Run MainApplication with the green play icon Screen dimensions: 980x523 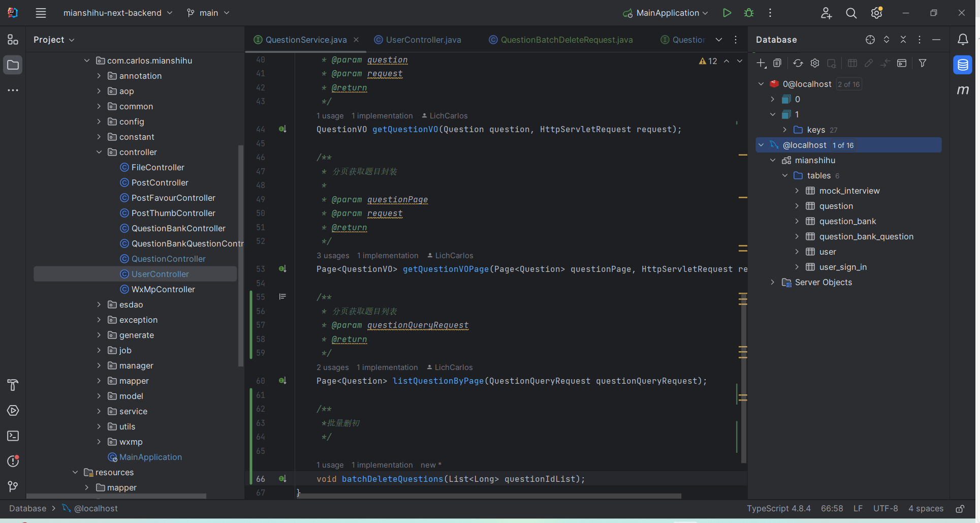pos(726,13)
